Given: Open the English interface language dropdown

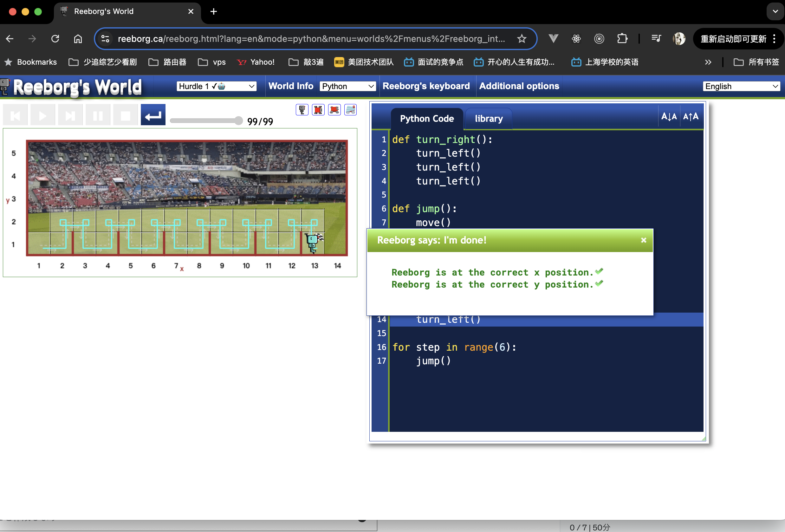Looking at the screenshot, I should pos(742,86).
